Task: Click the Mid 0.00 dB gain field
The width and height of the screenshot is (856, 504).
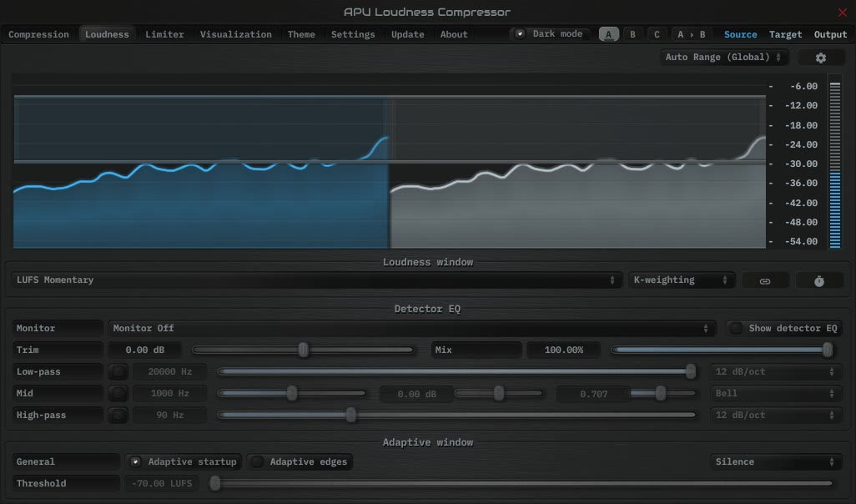Action: tap(416, 394)
